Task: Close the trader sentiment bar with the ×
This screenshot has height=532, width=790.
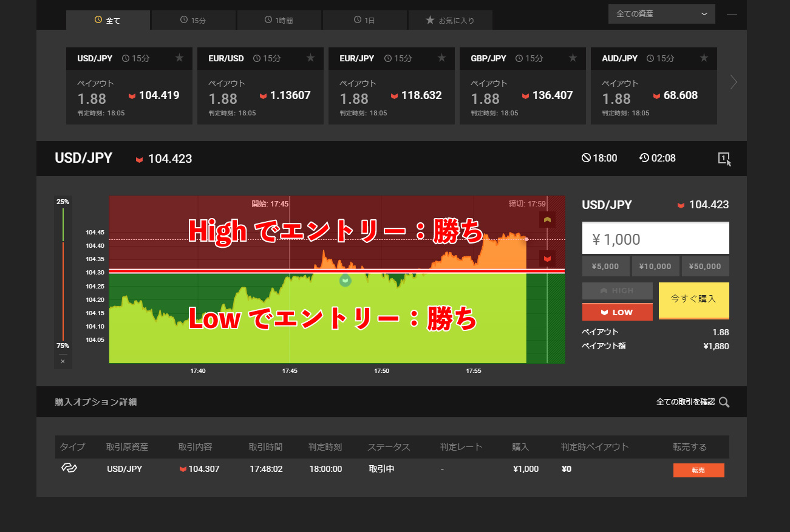Action: [63, 361]
